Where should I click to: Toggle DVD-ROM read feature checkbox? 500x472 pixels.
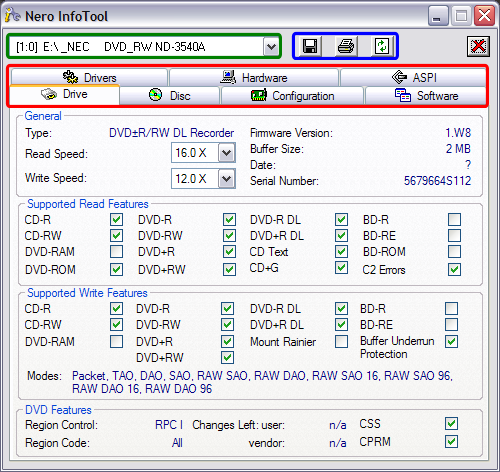[x=116, y=270]
